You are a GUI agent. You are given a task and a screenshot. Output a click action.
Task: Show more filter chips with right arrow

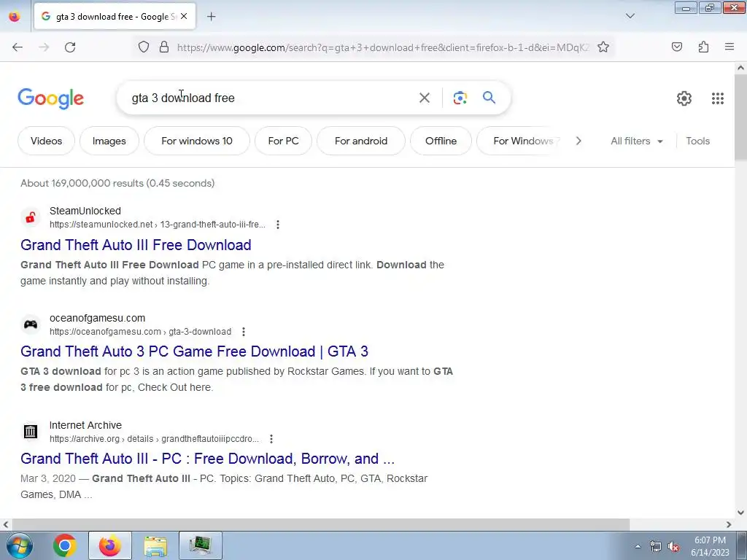(578, 141)
